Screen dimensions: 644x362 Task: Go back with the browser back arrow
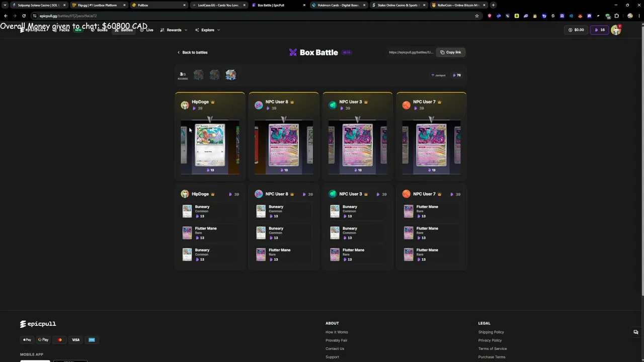(6, 16)
